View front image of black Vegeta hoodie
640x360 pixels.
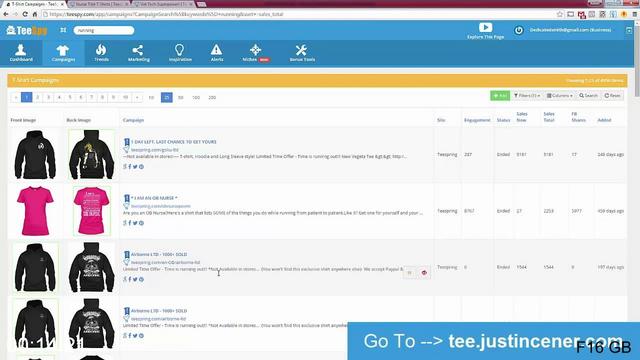tap(35, 154)
